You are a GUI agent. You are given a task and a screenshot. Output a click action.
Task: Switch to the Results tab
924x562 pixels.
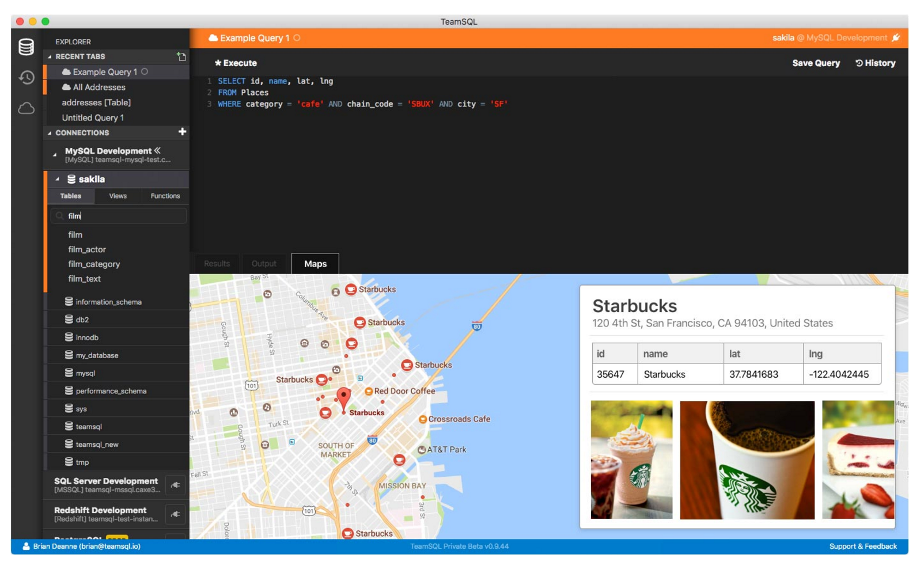216,264
